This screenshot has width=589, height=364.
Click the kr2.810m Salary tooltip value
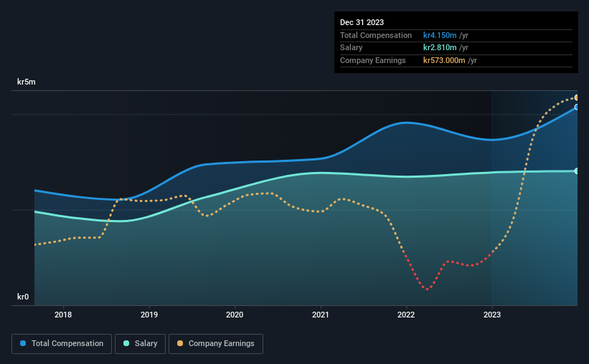coord(440,48)
